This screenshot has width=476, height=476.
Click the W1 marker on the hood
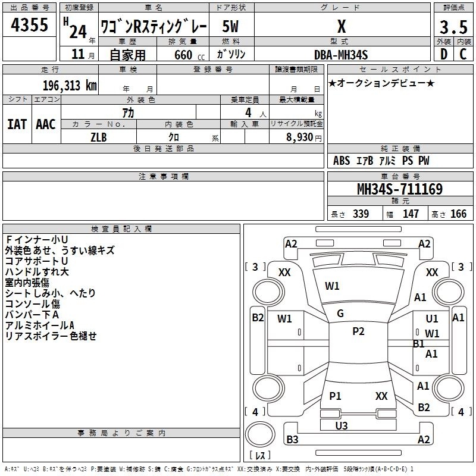[332, 286]
